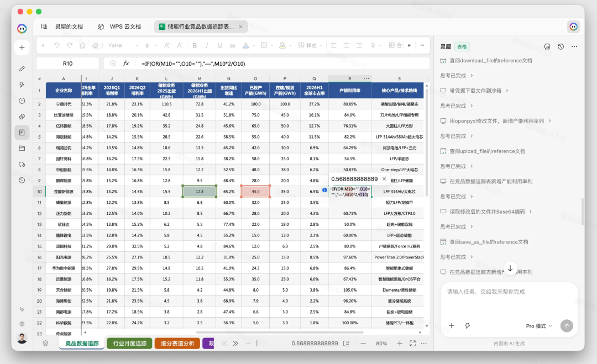Toggle bold formatting in toolbar
Image resolution: width=597 pixels, height=364 pixels.
coord(195,45)
